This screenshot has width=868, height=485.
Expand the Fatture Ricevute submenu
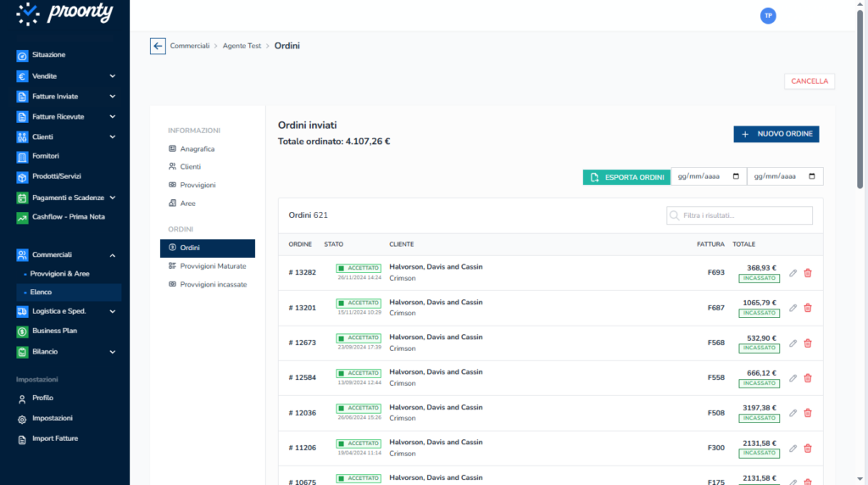(x=112, y=117)
